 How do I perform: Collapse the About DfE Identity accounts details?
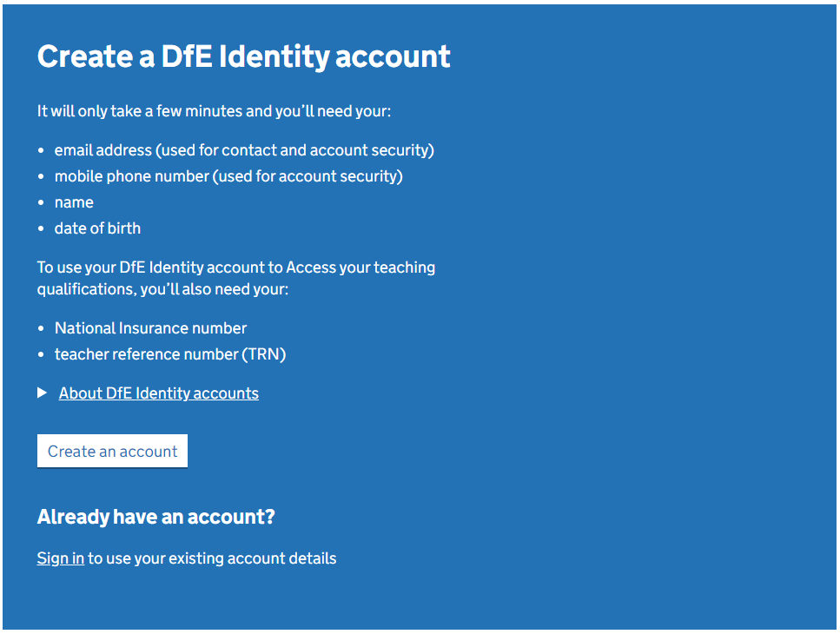[158, 393]
